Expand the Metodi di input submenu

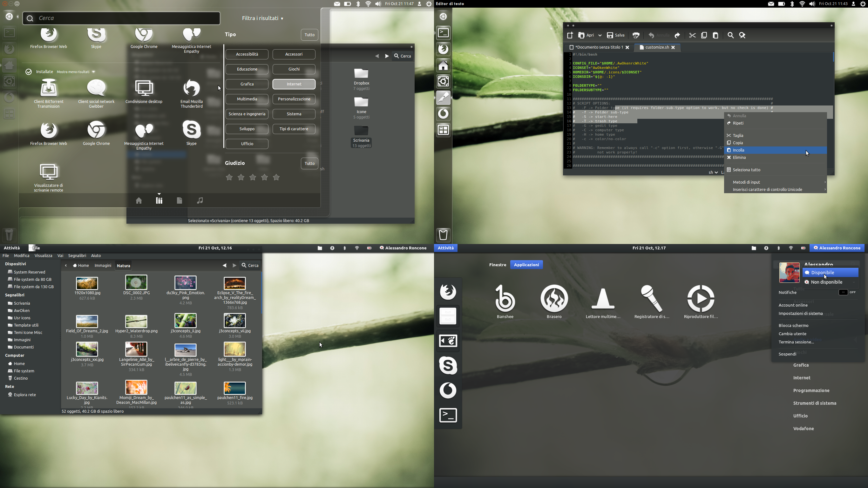coord(775,182)
